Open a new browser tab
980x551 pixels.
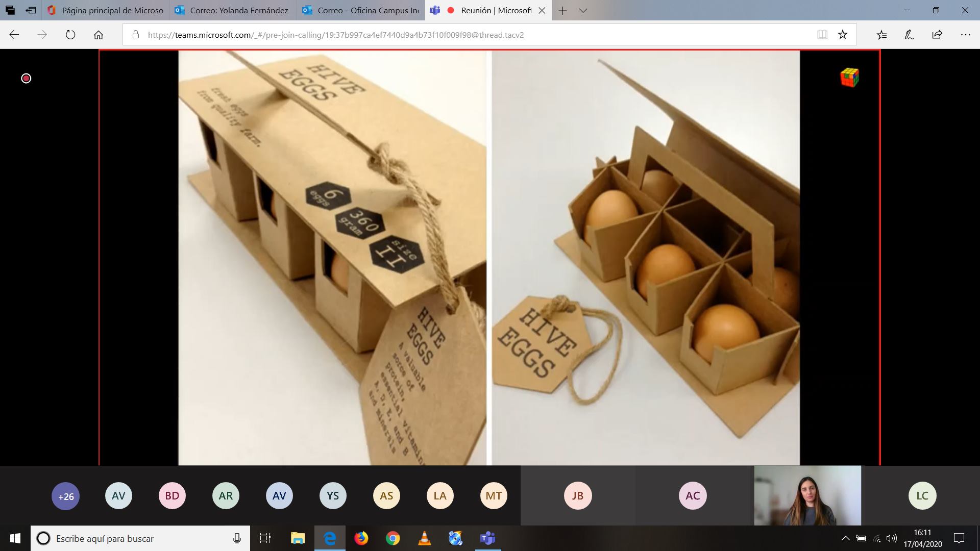point(562,10)
